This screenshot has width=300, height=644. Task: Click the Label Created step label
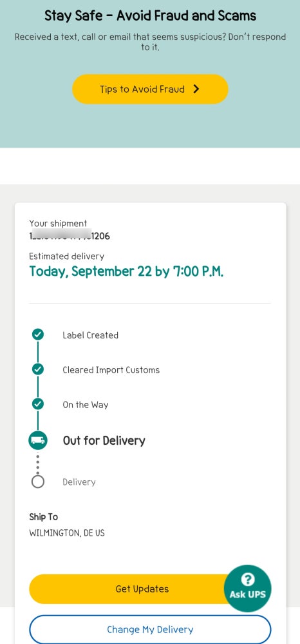pos(90,335)
